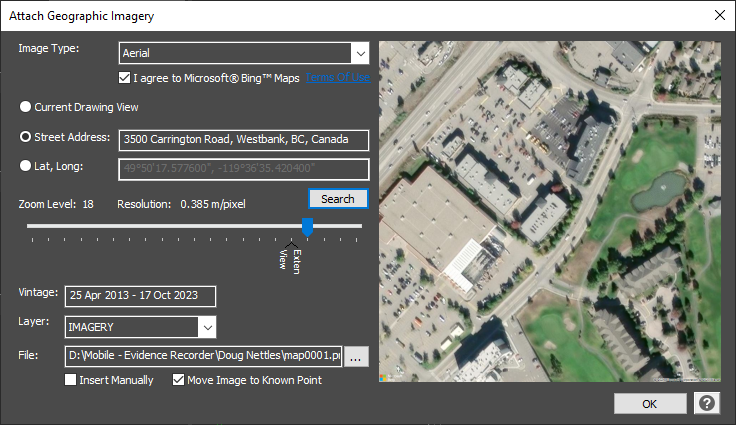This screenshot has width=736, height=425.
Task: Click the aerial map preview image
Action: 549,211
